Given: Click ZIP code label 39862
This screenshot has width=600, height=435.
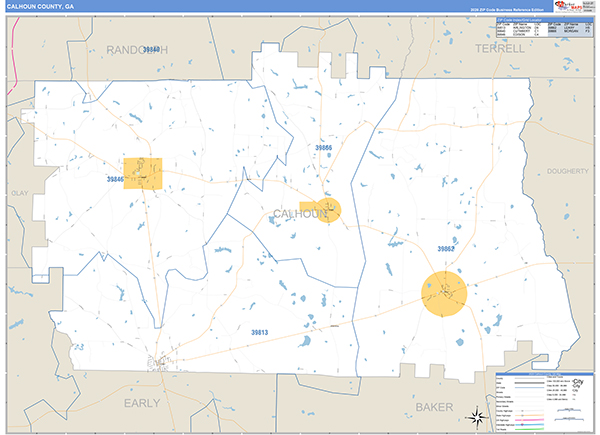Looking at the screenshot, I should (x=446, y=249).
